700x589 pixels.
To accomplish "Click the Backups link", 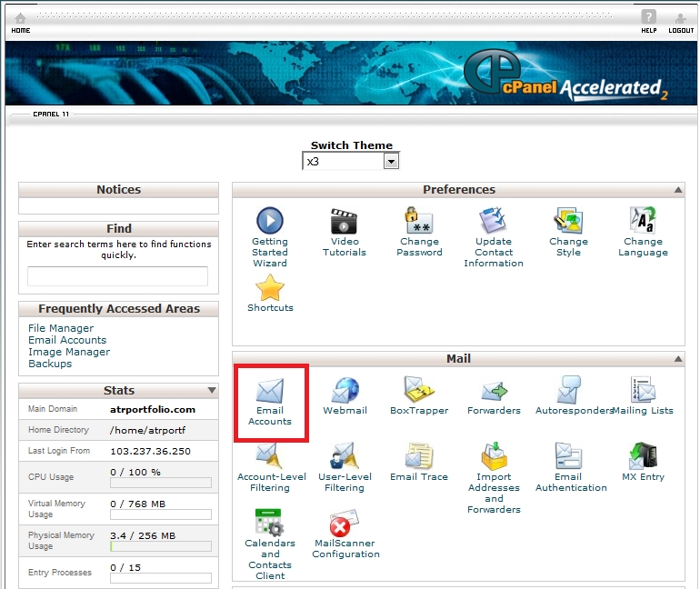I will [x=50, y=364].
